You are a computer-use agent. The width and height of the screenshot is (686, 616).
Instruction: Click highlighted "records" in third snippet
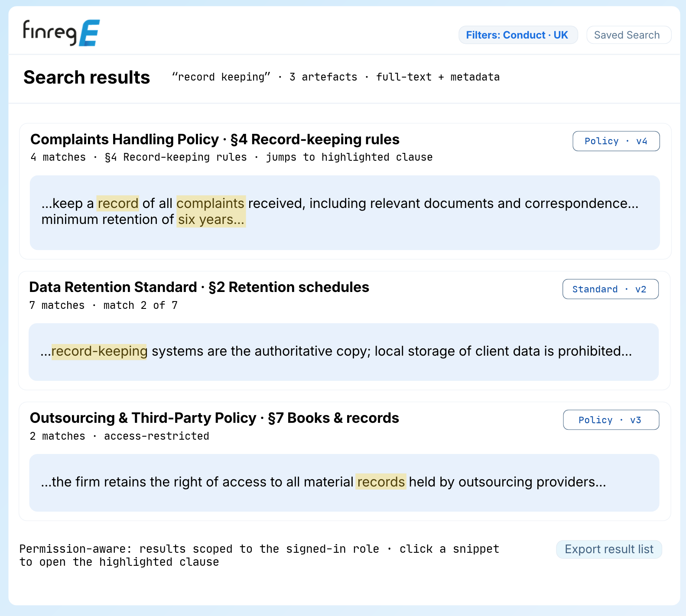pyautogui.click(x=381, y=482)
